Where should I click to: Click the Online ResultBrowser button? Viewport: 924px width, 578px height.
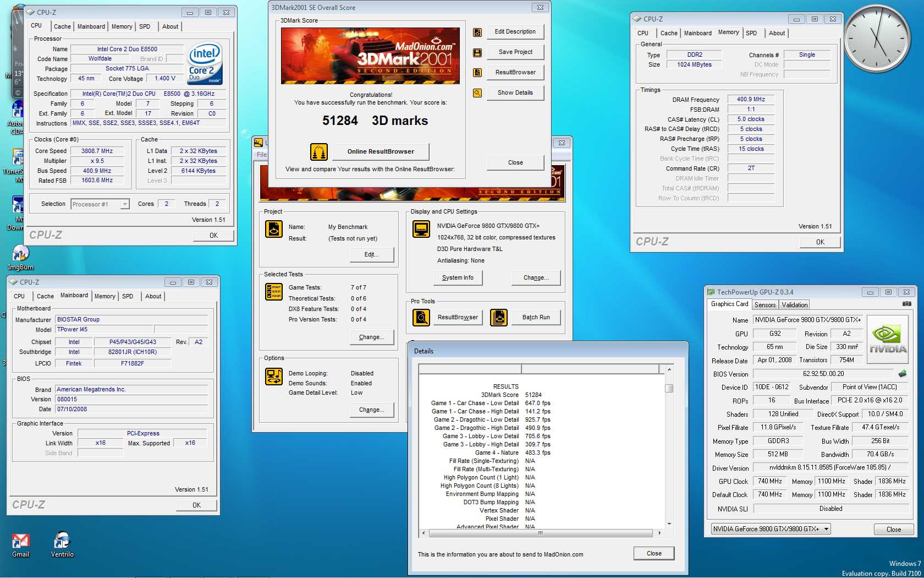(x=381, y=151)
